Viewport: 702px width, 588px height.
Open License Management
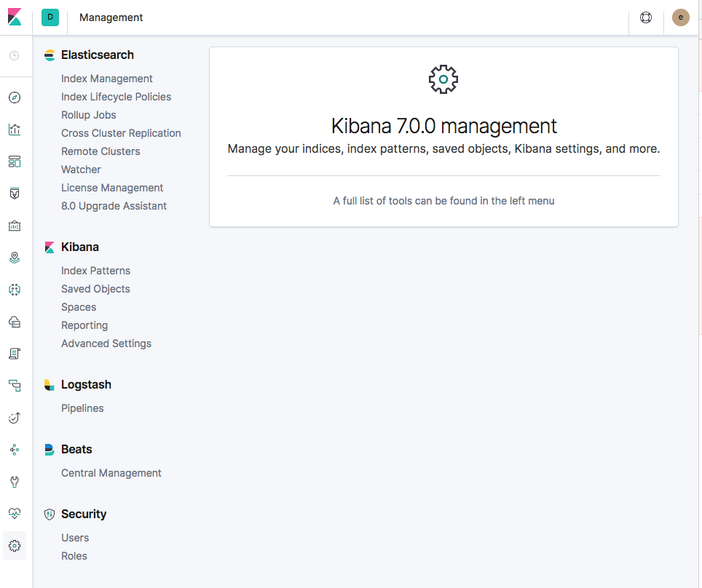[x=112, y=188]
